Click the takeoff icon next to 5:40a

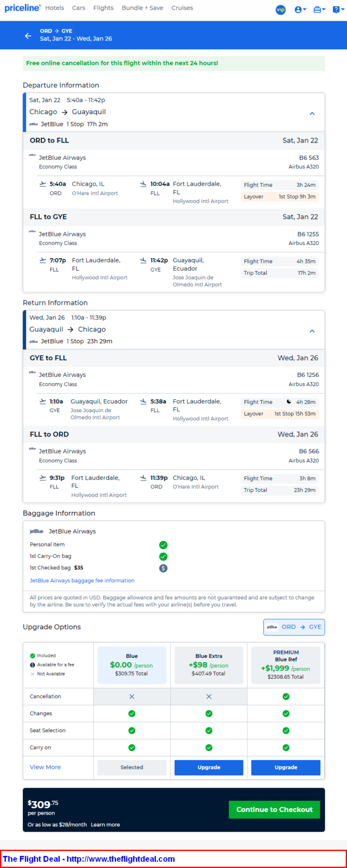[x=42, y=184]
